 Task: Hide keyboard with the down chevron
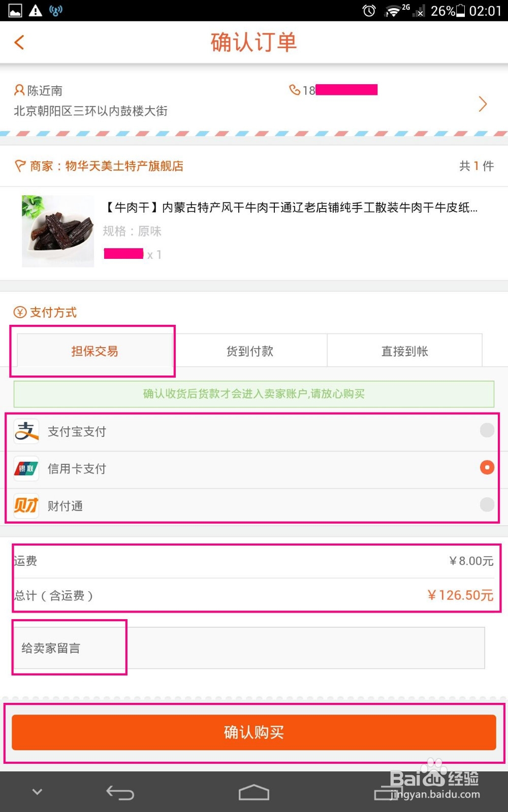pyautogui.click(x=37, y=791)
